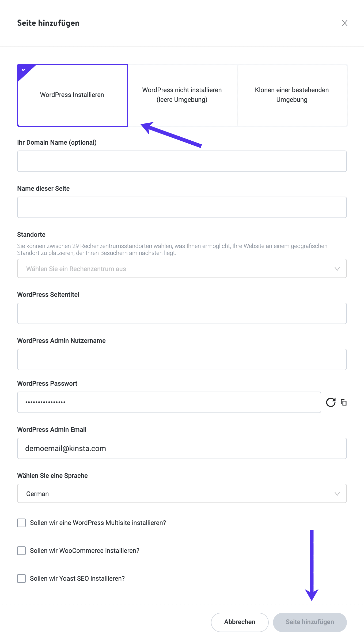Open the data center location selector

pos(182,268)
